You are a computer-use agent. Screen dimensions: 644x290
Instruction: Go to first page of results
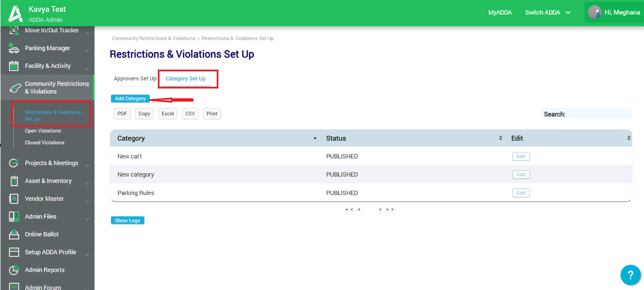(349, 210)
